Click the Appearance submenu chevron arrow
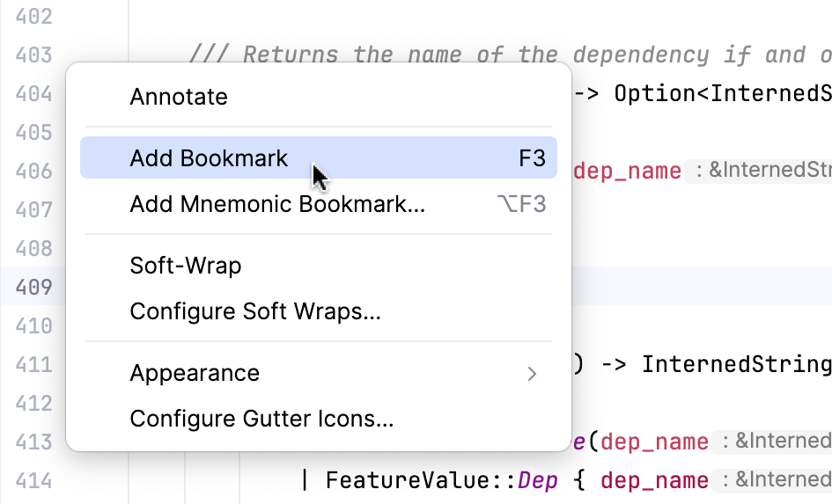Viewport: 832px width, 504px height. tap(532, 374)
